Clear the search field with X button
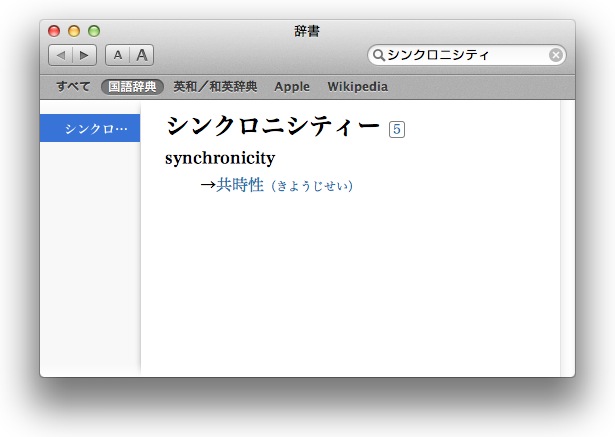Screen dimensions: 615x437 (x=556, y=55)
